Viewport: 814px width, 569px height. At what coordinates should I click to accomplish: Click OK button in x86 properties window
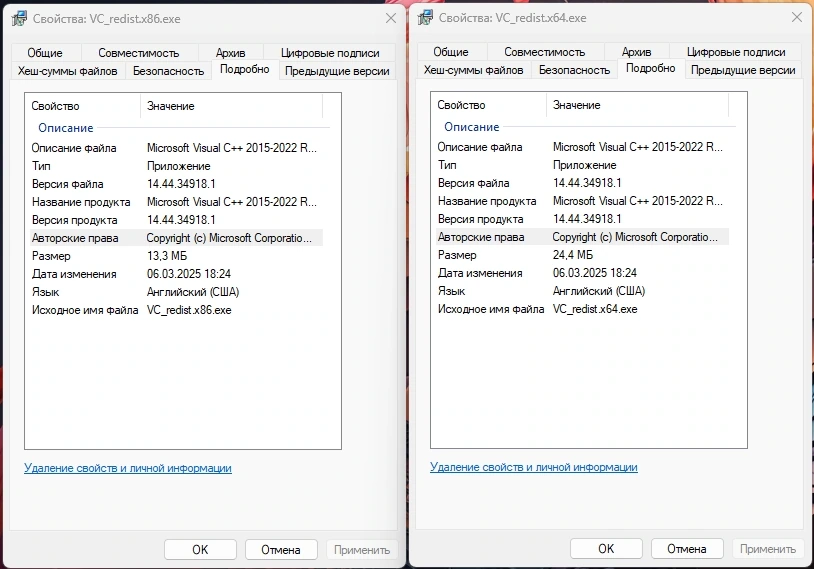pyautogui.click(x=200, y=550)
